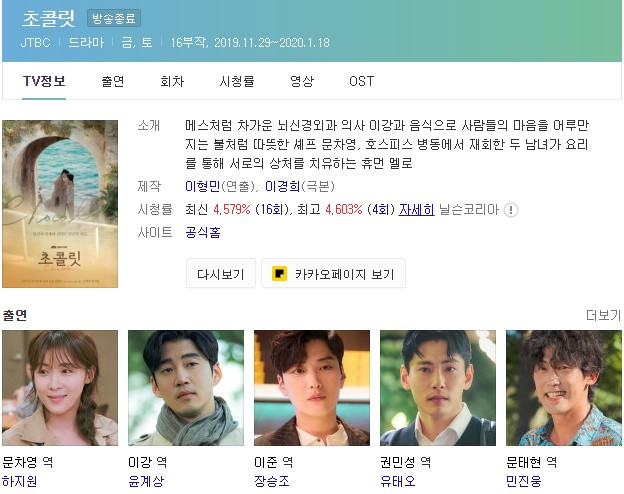Click the ratings info exclamation icon
624x494 pixels.
point(511,210)
